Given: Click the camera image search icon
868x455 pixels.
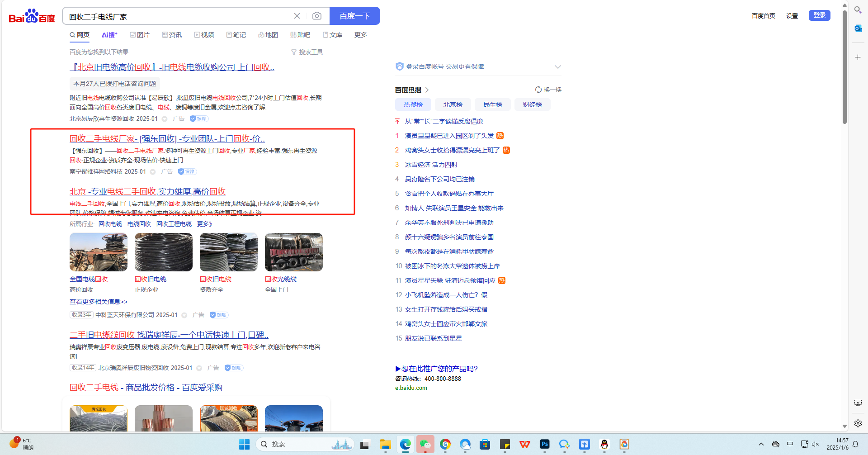Looking at the screenshot, I should (x=317, y=16).
